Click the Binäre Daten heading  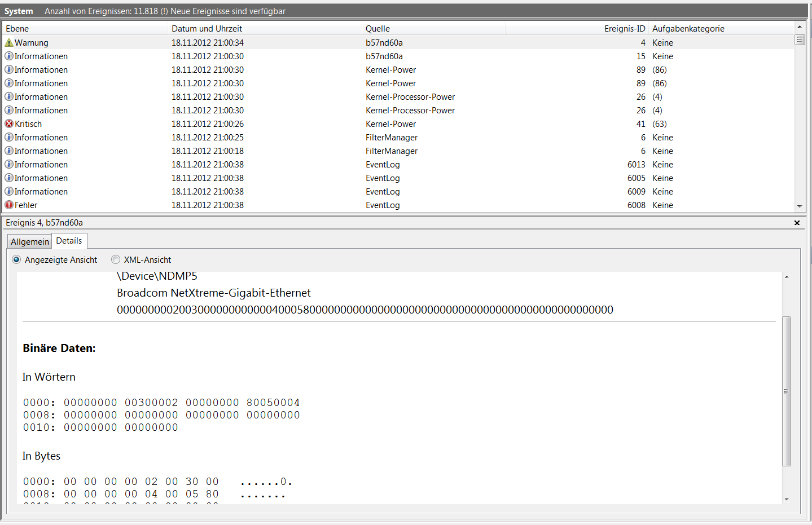59,348
